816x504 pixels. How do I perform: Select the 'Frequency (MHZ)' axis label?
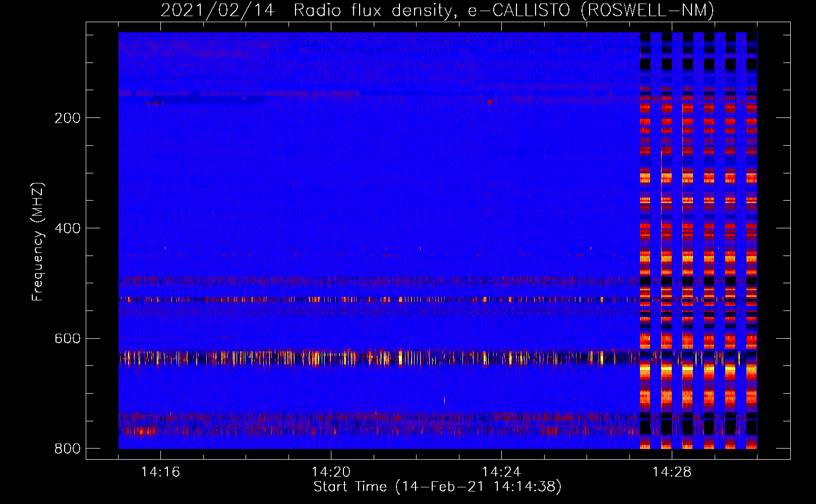click(38, 241)
